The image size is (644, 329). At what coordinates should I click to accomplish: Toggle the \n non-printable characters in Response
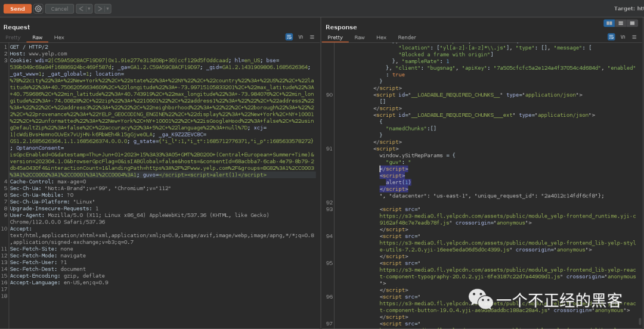(623, 37)
